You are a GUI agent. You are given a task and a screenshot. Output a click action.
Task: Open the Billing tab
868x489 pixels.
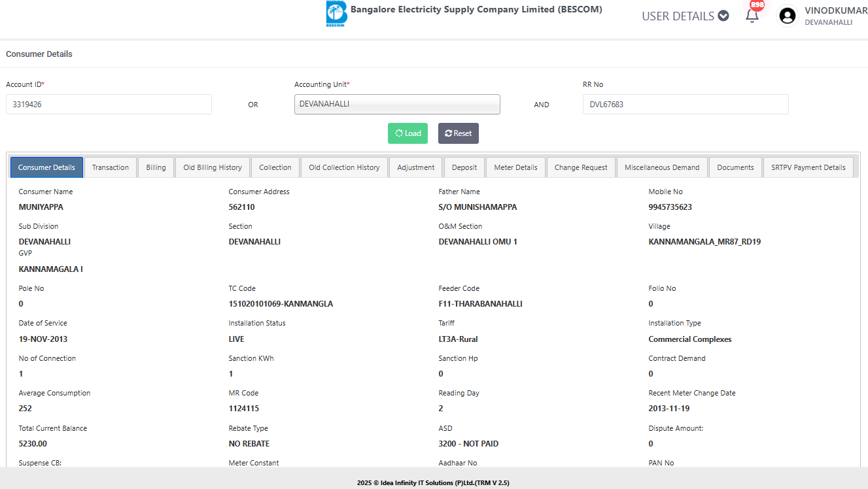tap(156, 167)
